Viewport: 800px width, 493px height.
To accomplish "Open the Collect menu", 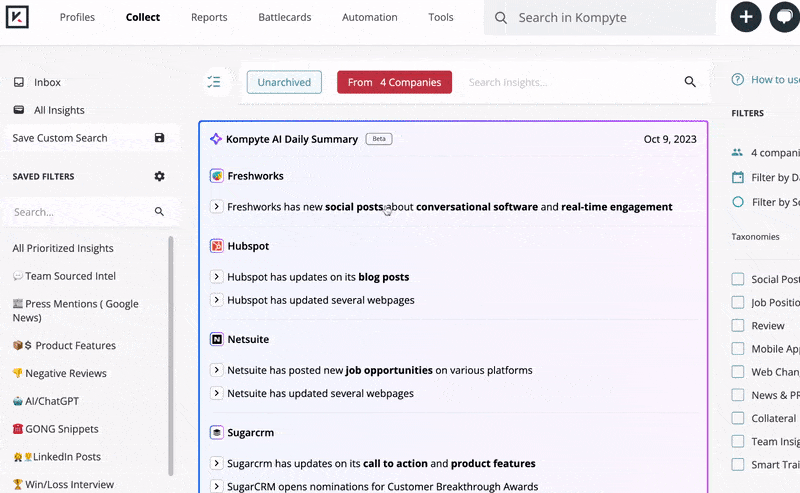I will coord(143,17).
